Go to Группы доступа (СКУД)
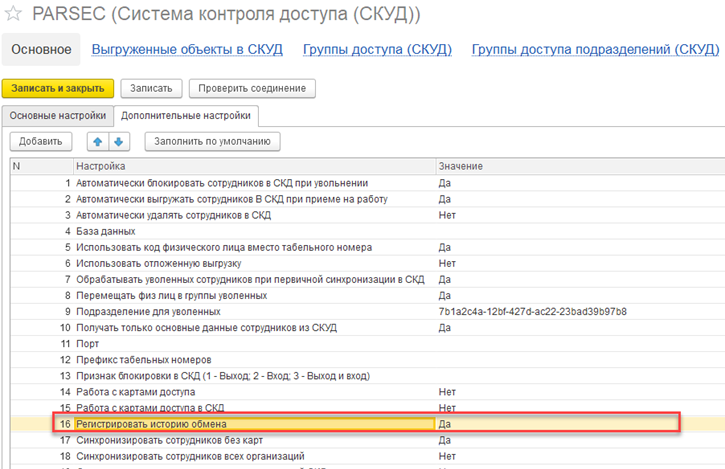725x469 pixels. click(x=377, y=49)
